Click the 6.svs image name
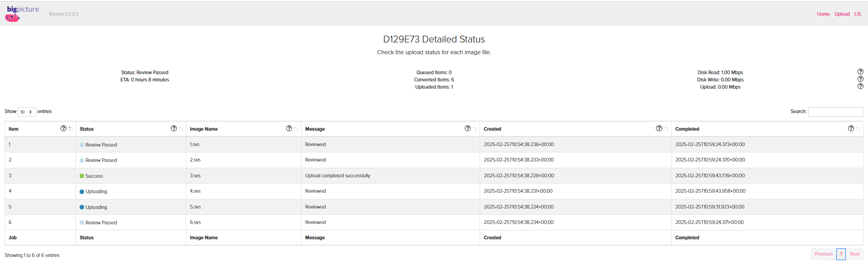Viewport: 868px width, 276px height. click(x=195, y=222)
